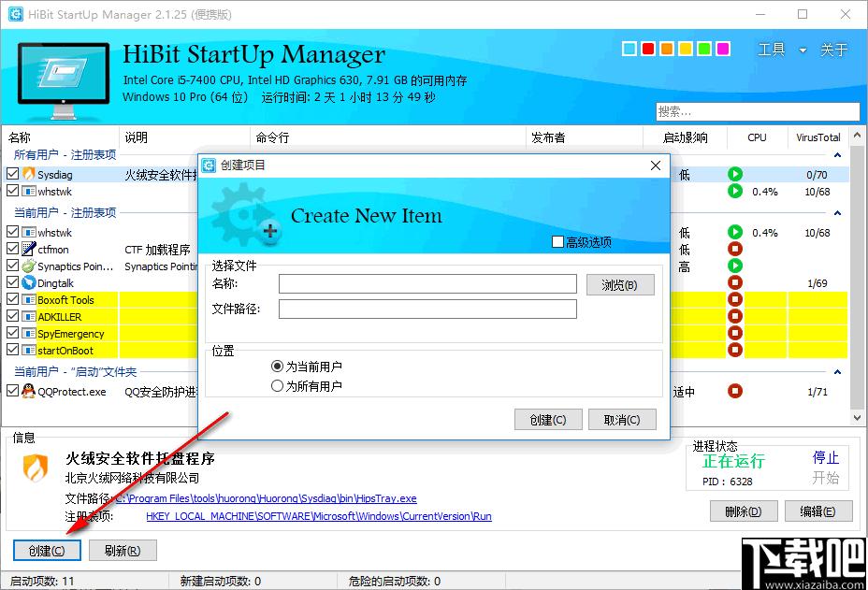The image size is (868, 590).
Task: Uncheck the Dingtalk startup entry
Action: (x=13, y=282)
